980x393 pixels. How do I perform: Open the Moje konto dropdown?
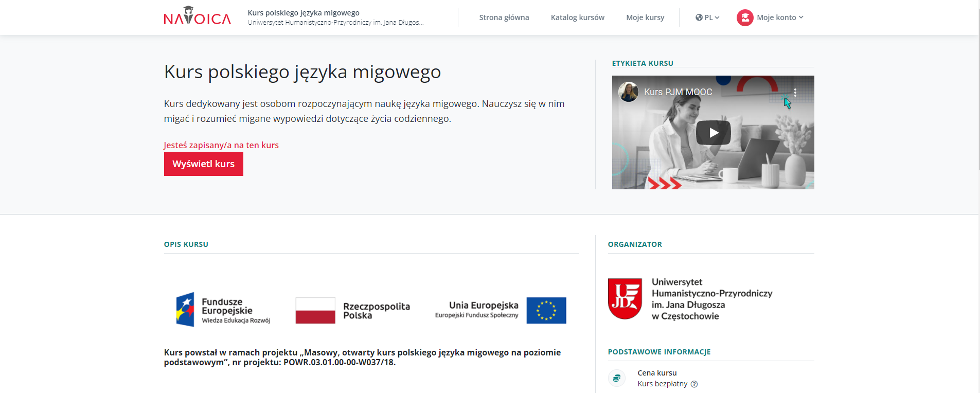pos(779,17)
